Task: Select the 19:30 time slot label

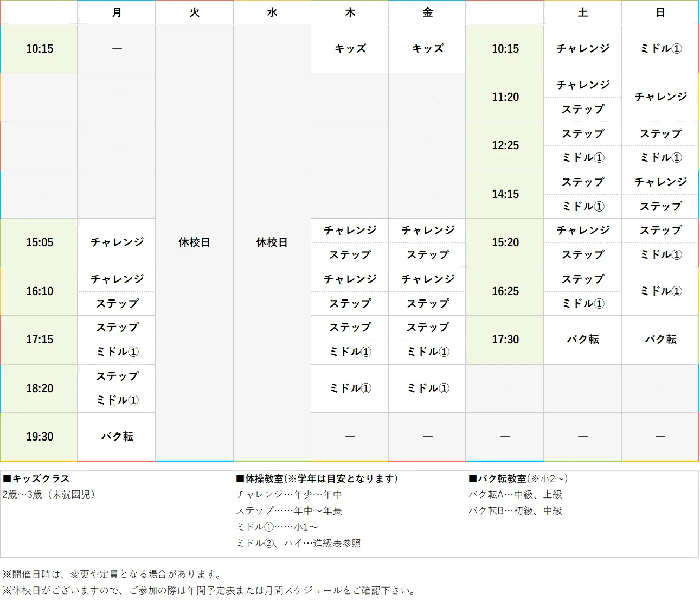Action: (x=38, y=436)
